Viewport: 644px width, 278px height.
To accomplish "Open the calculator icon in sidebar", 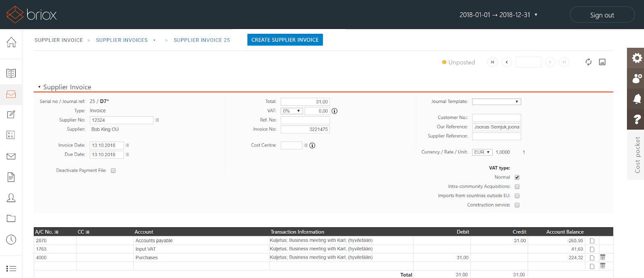I will (11, 135).
